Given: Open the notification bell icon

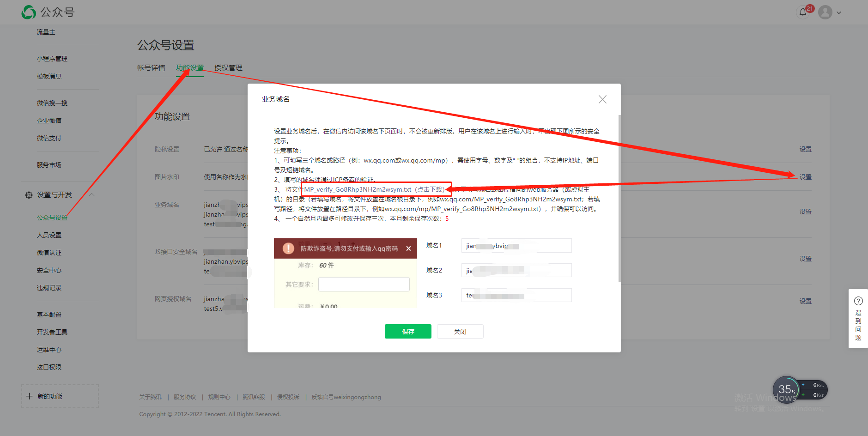Looking at the screenshot, I should click(x=803, y=12).
